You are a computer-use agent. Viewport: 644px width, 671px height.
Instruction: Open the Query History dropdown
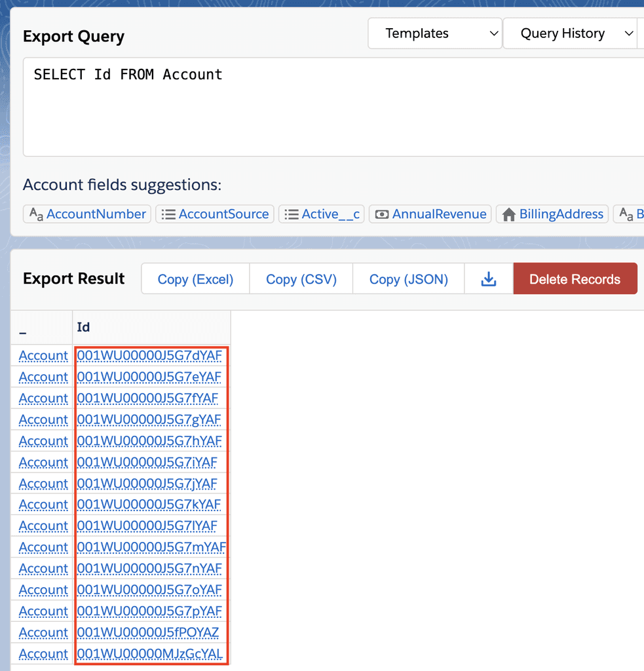tap(571, 33)
